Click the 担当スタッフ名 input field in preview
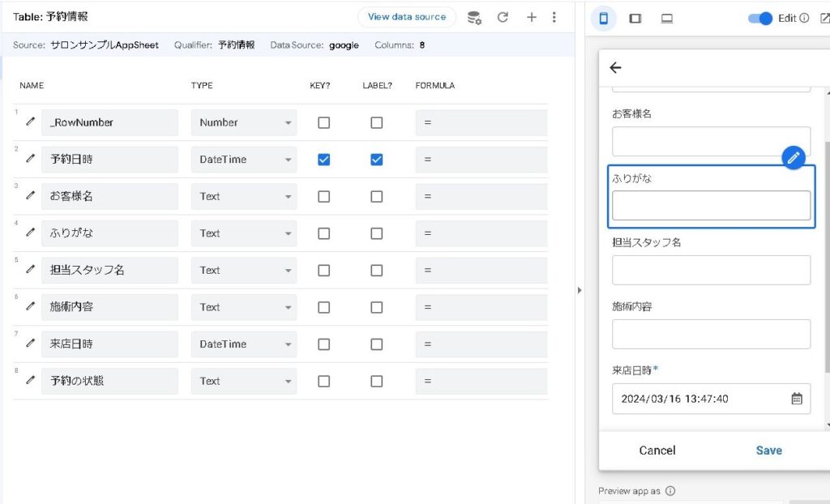The height and width of the screenshot is (504, 830). click(711, 270)
